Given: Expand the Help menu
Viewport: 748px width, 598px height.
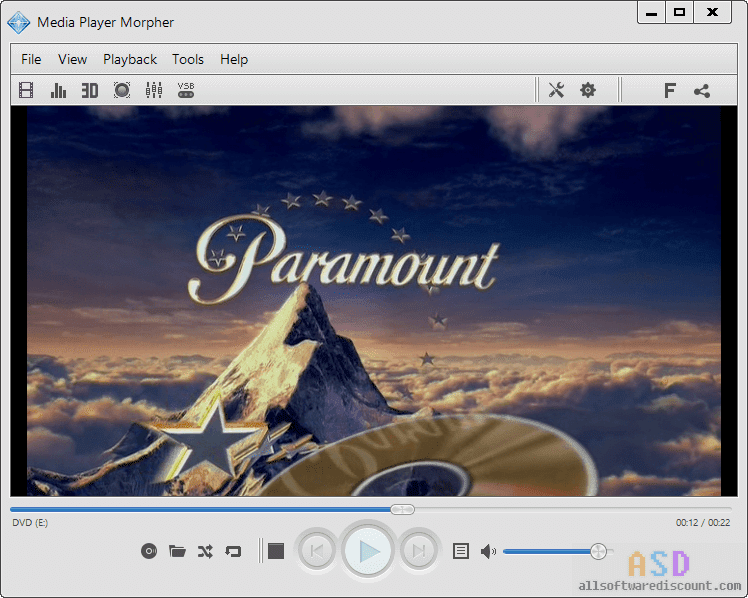Looking at the screenshot, I should (234, 59).
